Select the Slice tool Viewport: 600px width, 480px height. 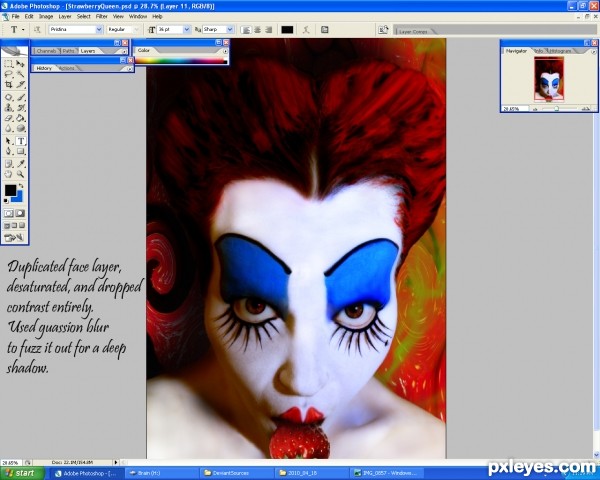pyautogui.click(x=21, y=84)
